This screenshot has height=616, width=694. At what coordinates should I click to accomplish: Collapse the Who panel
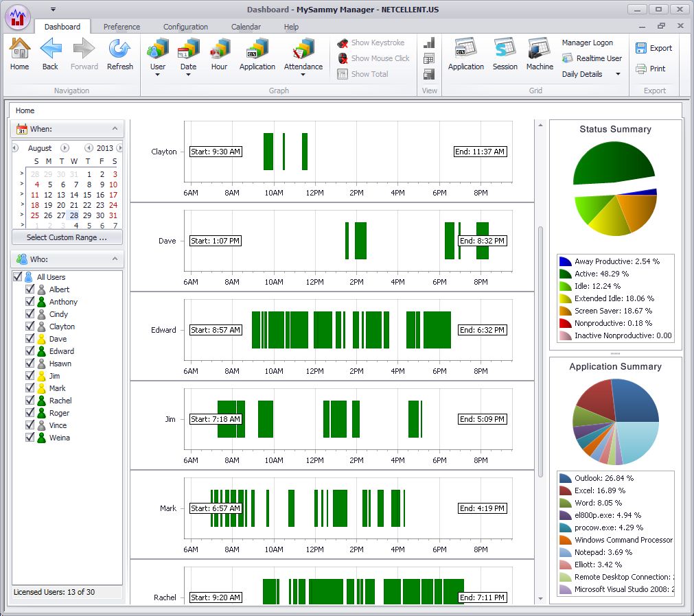[115, 259]
